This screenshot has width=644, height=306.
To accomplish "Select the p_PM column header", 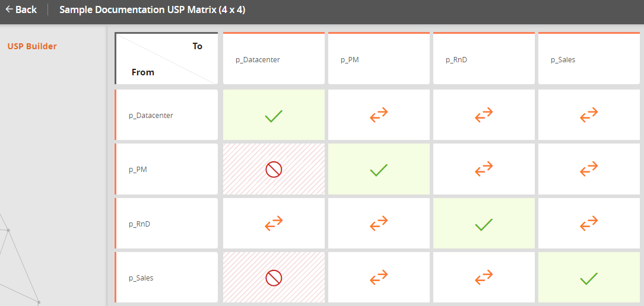I will [x=379, y=59].
